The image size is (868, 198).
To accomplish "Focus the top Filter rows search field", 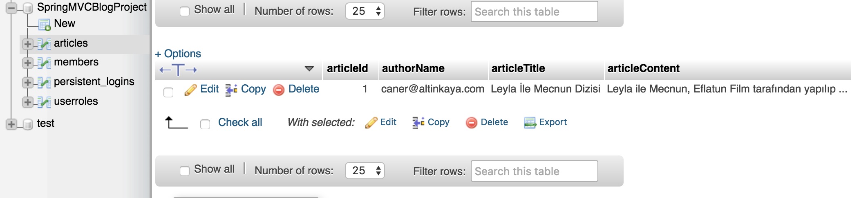I will point(535,11).
